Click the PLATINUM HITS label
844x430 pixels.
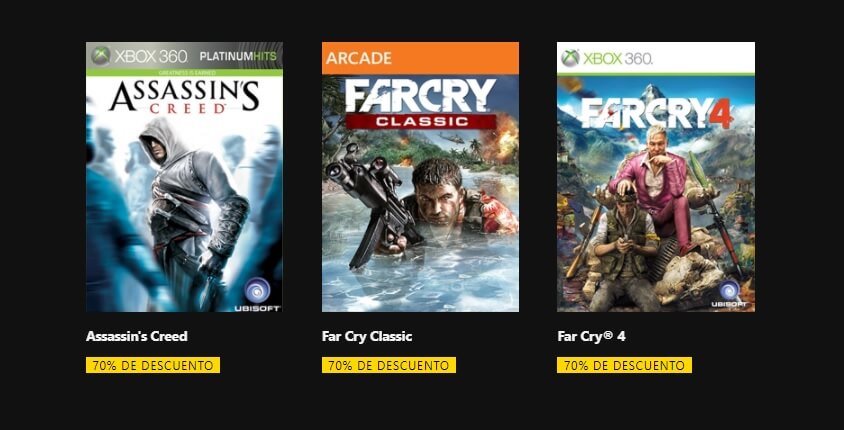tap(238, 56)
